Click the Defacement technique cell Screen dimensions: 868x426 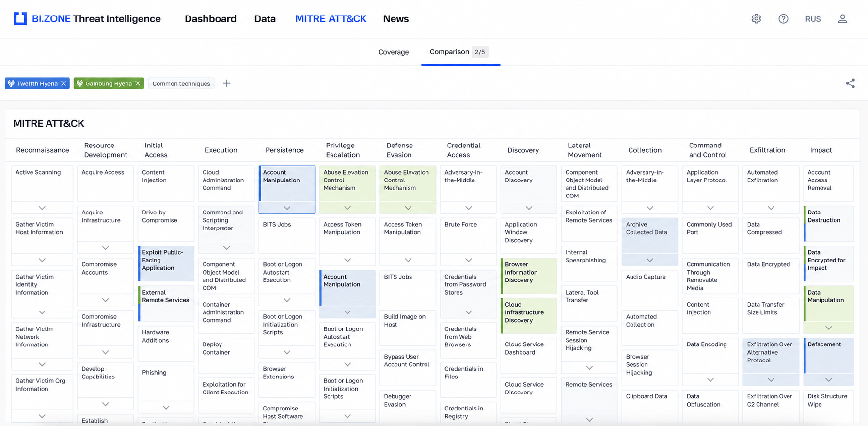828,356
